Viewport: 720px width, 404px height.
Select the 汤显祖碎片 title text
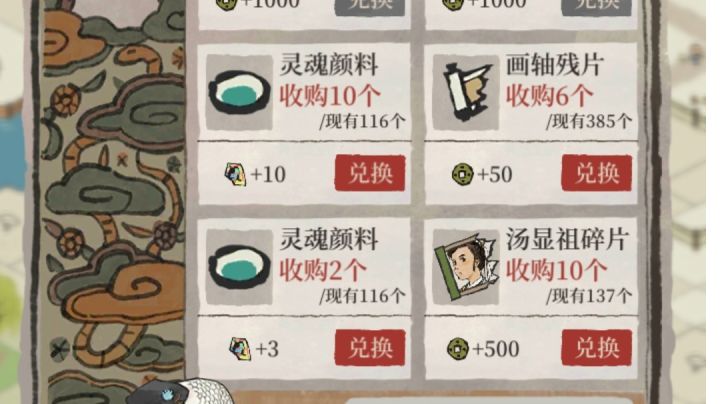pos(567,239)
